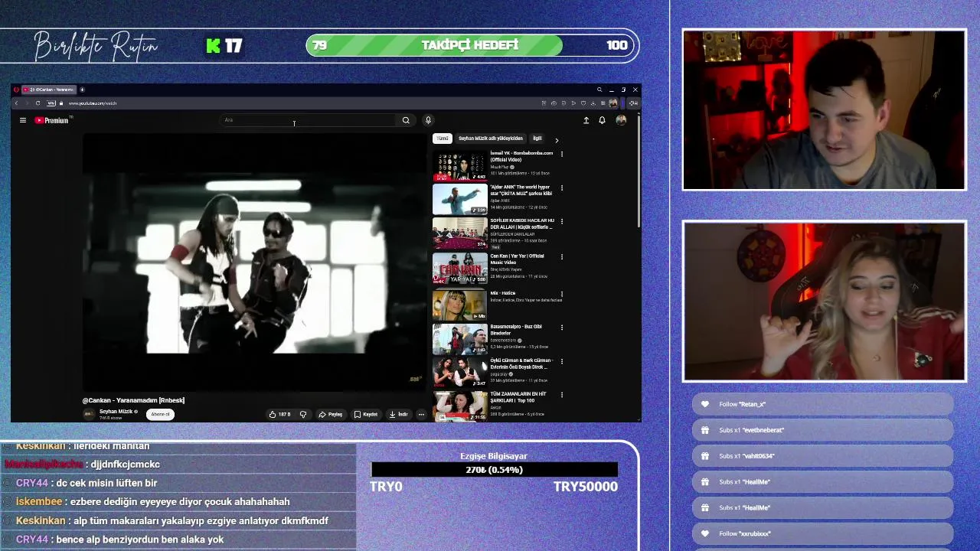Open options for TÜM ZAMANLARIN EN HİT video
The height and width of the screenshot is (551, 980).
[x=562, y=395]
